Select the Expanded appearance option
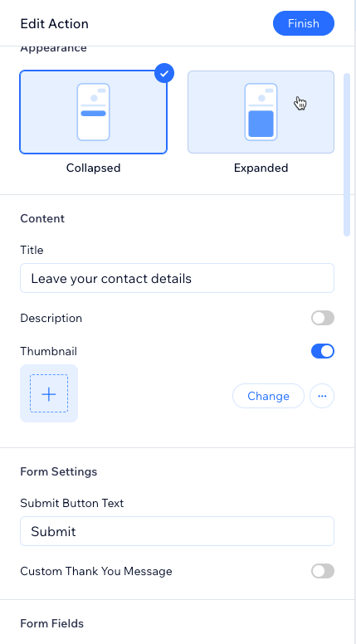Screen dimensions: 356x644 pos(261,112)
